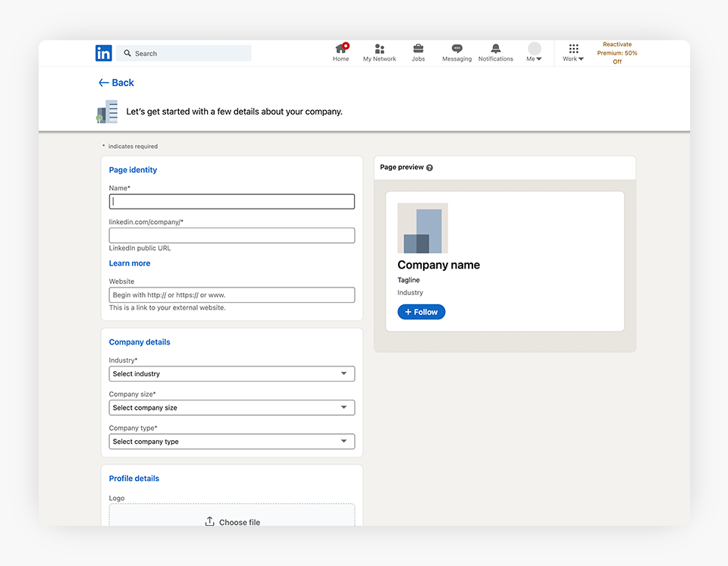This screenshot has width=728, height=566.
Task: Open the Home feed icon
Action: (340, 49)
